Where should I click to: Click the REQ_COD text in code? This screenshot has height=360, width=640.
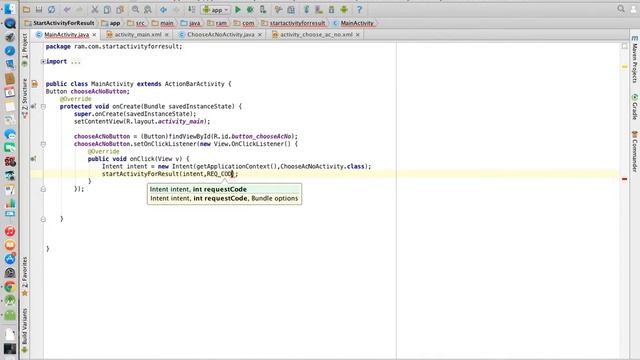click(220, 174)
